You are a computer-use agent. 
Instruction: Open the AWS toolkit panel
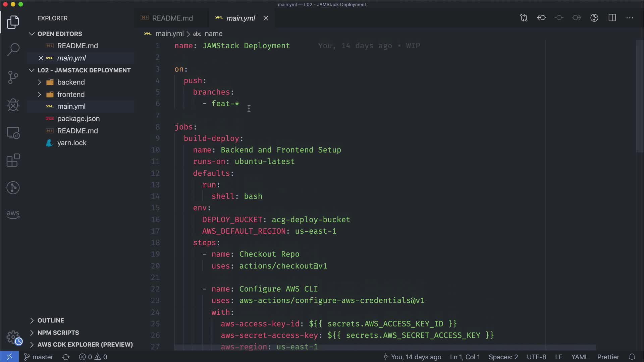(x=13, y=214)
